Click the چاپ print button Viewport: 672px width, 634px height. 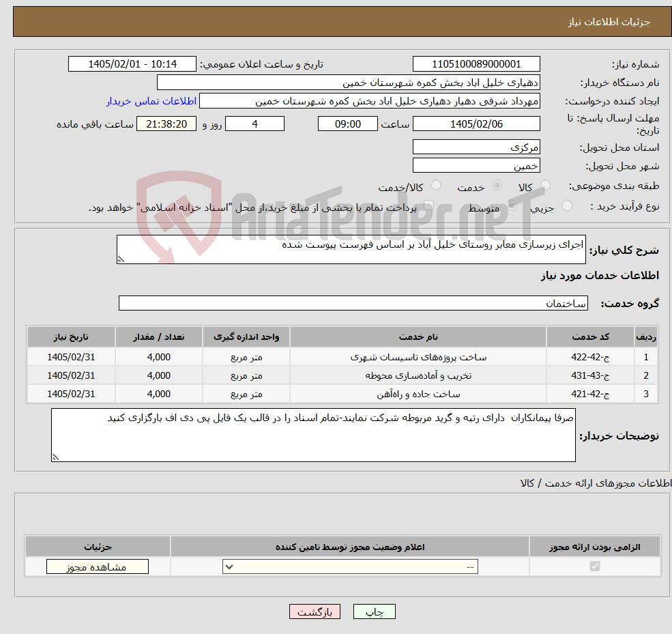pos(374,611)
